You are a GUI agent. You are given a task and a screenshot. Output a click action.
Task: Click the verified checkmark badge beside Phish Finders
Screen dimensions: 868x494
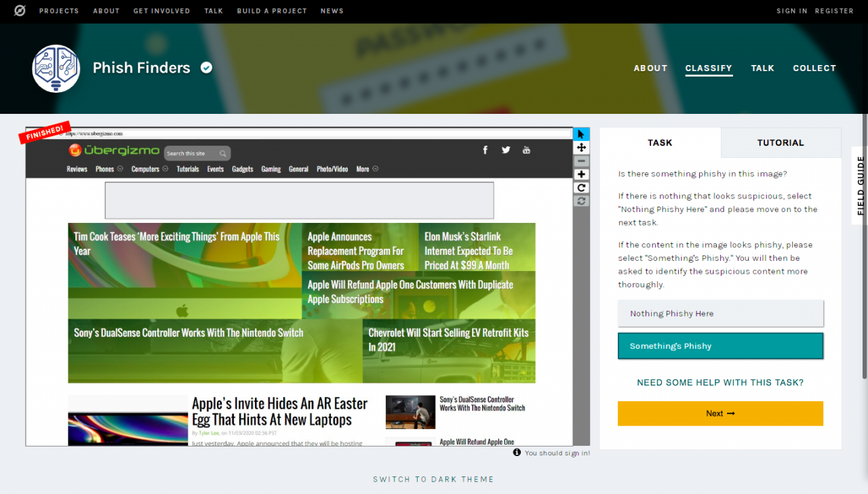207,68
